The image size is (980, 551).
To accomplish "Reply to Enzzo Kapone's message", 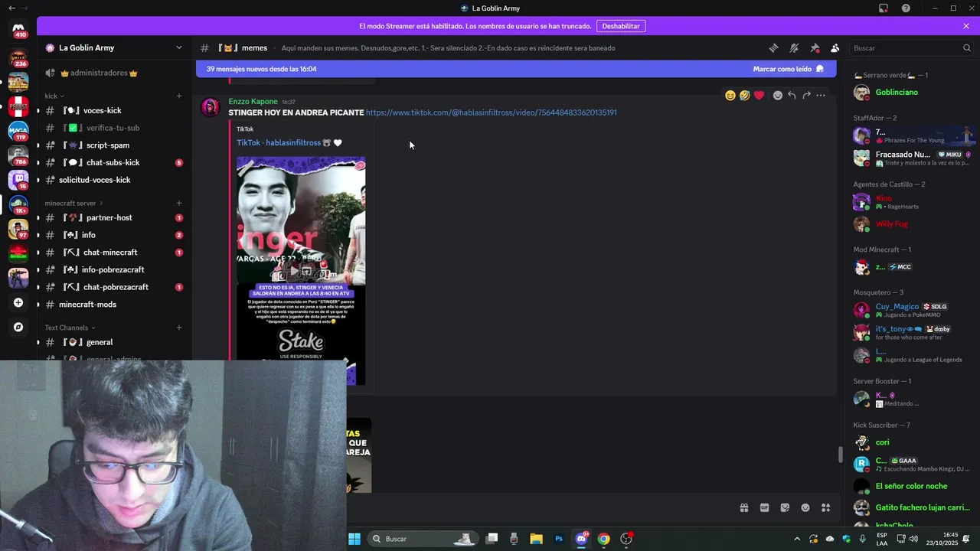I will point(792,96).
